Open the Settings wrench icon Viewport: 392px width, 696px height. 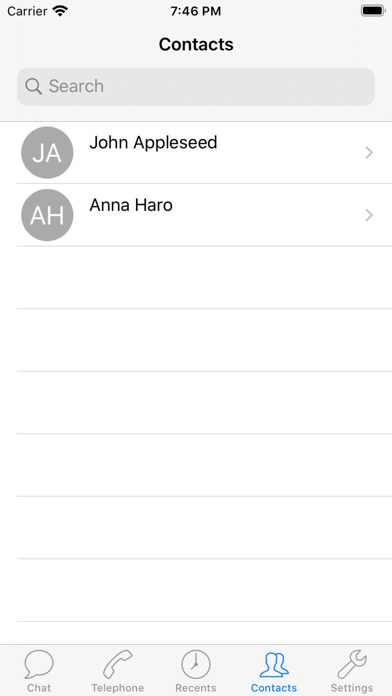coord(352,664)
